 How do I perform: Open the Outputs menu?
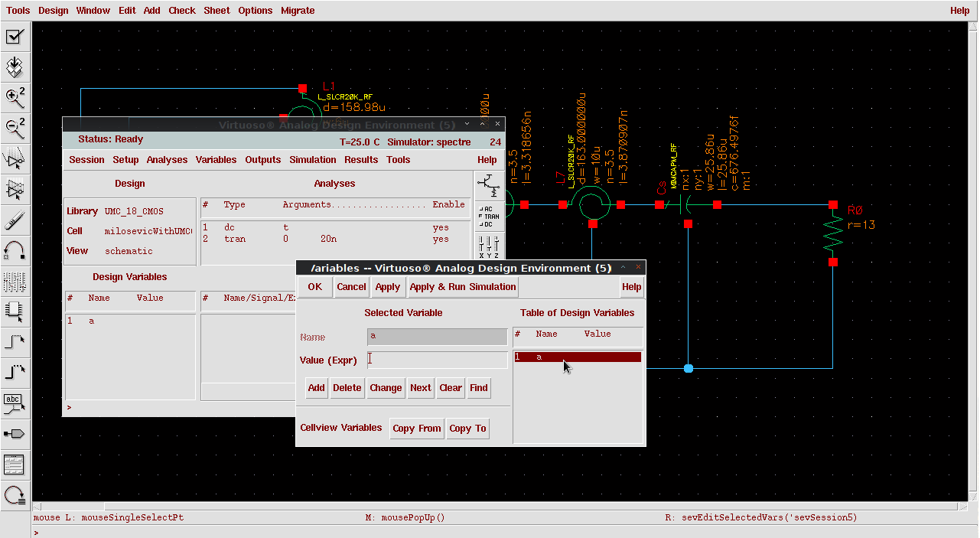click(x=263, y=160)
